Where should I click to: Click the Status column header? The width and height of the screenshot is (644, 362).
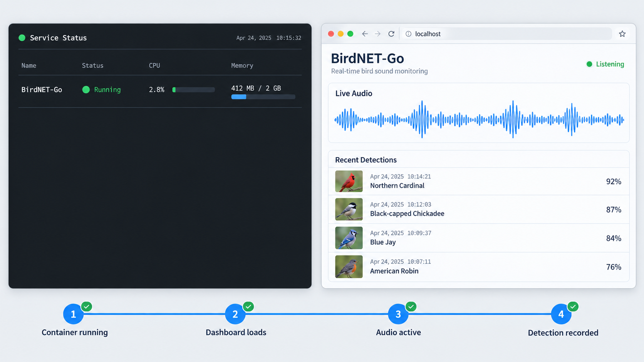coord(92,65)
